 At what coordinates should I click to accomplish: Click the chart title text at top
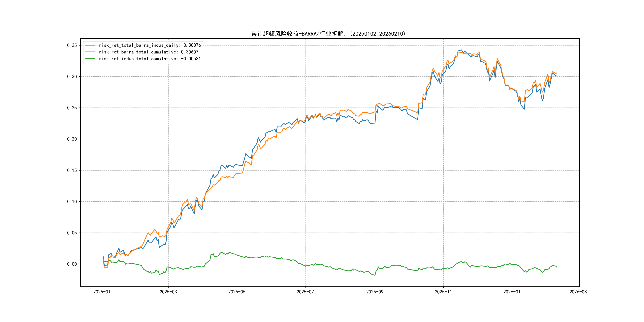tap(328, 34)
